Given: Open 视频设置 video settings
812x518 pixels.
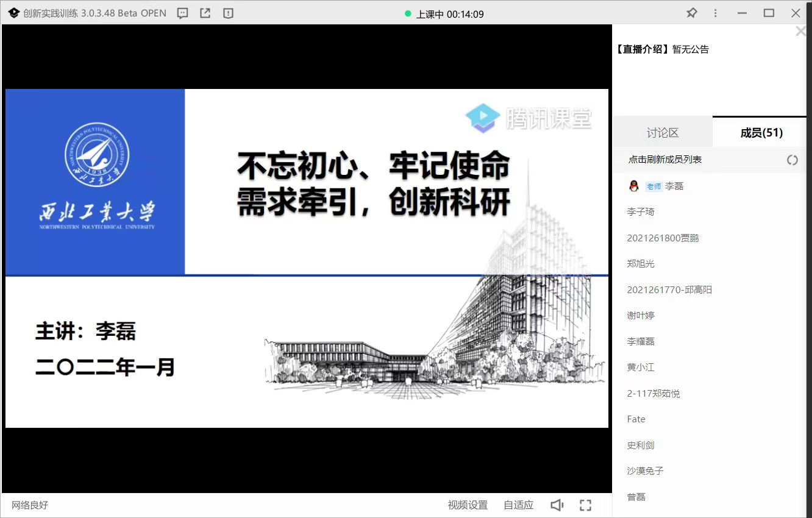Looking at the screenshot, I should 468,505.
